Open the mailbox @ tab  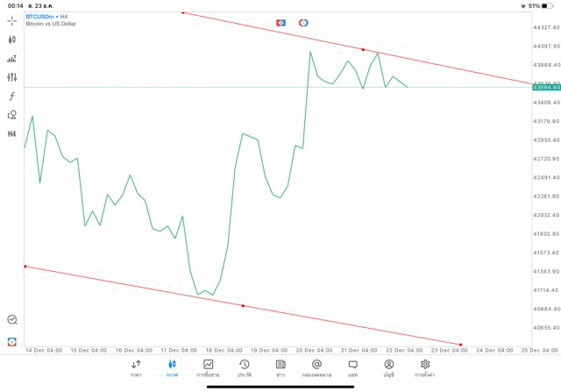(x=316, y=368)
